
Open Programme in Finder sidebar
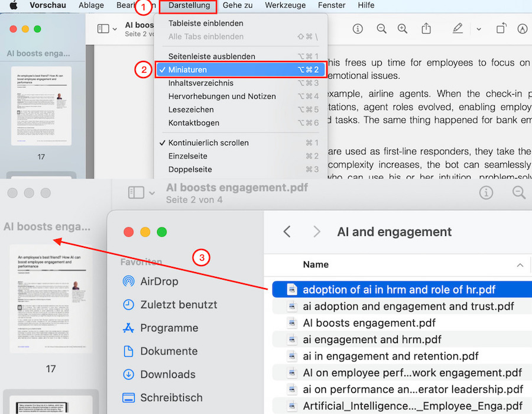(160, 328)
